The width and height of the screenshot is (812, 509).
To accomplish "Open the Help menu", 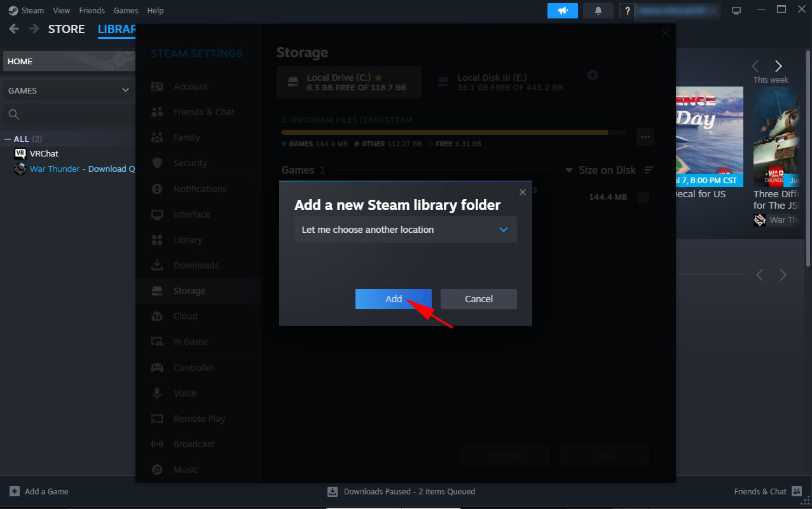I will [x=155, y=10].
